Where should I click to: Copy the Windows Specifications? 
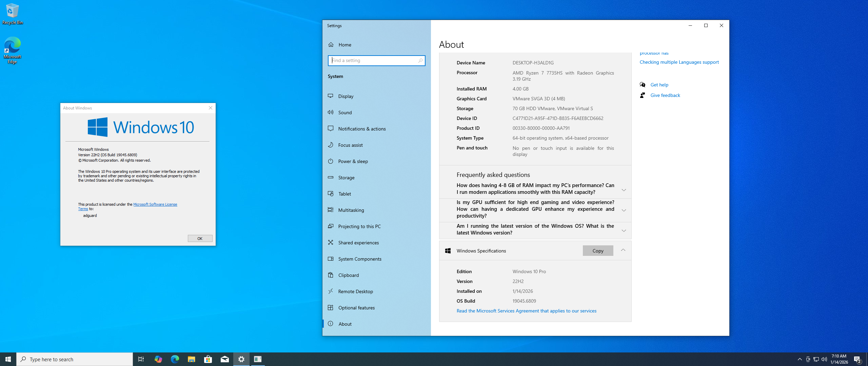598,251
